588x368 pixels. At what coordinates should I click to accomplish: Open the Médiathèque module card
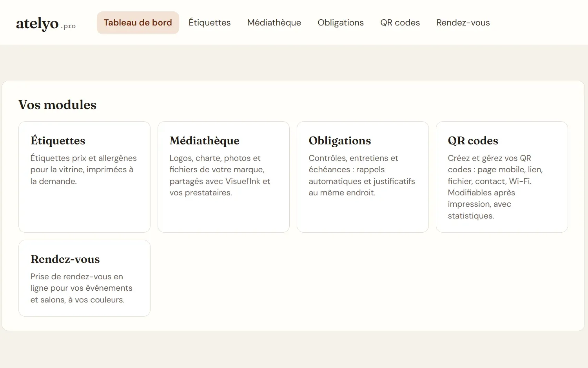point(223,177)
